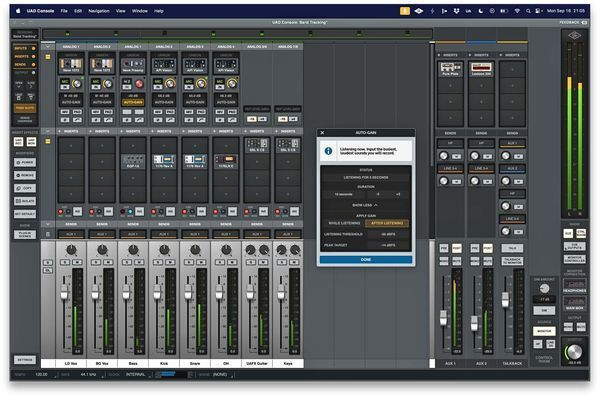Open the FGP-1A insert plugin on the Bass channel

coord(133,161)
